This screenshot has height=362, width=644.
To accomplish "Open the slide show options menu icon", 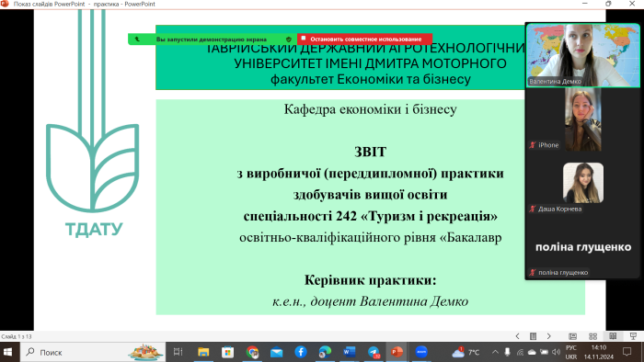I will pyautogui.click(x=533, y=336).
